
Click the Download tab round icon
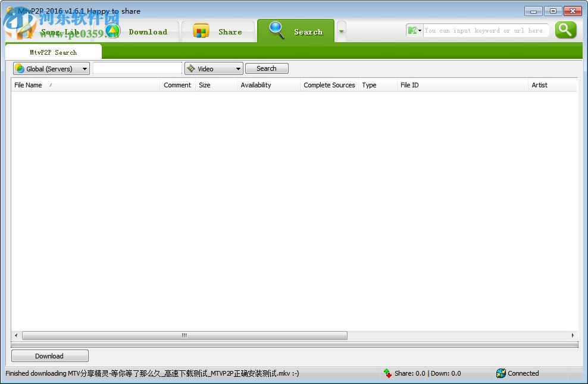pyautogui.click(x=112, y=31)
